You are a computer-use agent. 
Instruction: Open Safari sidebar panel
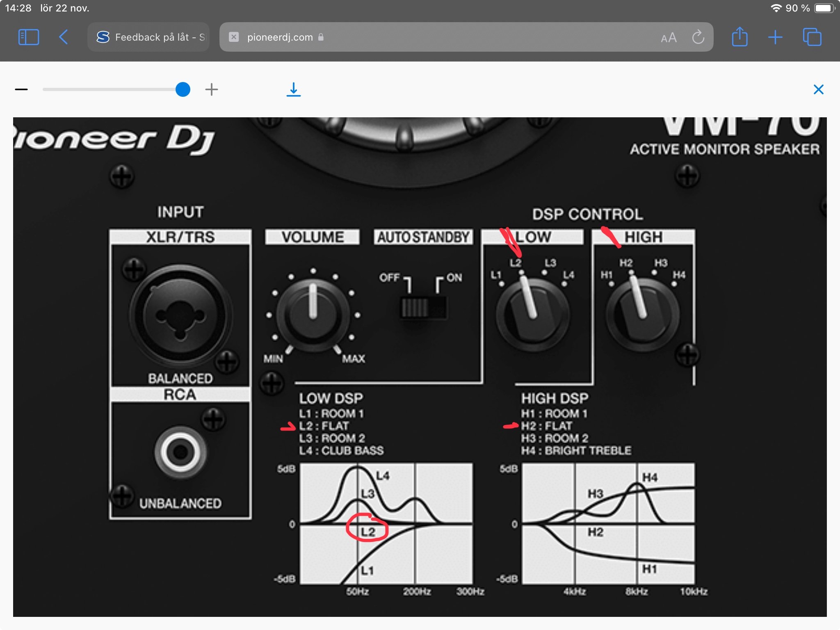29,37
